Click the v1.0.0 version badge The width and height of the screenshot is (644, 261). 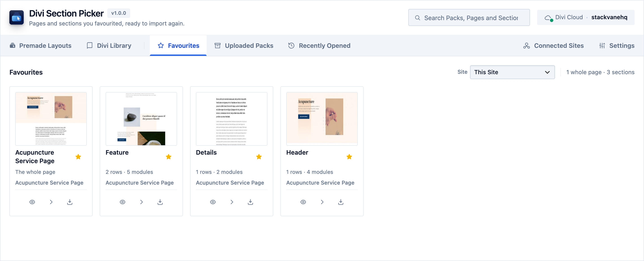(x=119, y=13)
